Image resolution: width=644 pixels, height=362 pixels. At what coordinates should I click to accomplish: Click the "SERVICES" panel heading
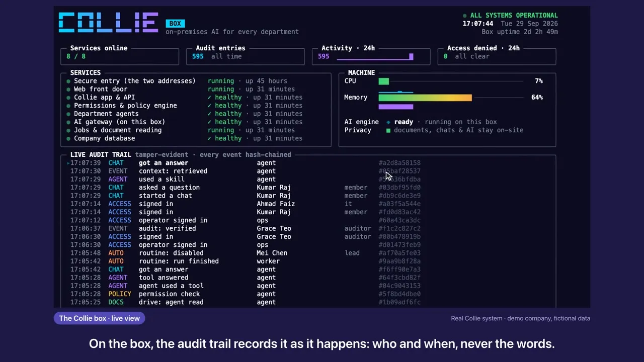(x=86, y=73)
